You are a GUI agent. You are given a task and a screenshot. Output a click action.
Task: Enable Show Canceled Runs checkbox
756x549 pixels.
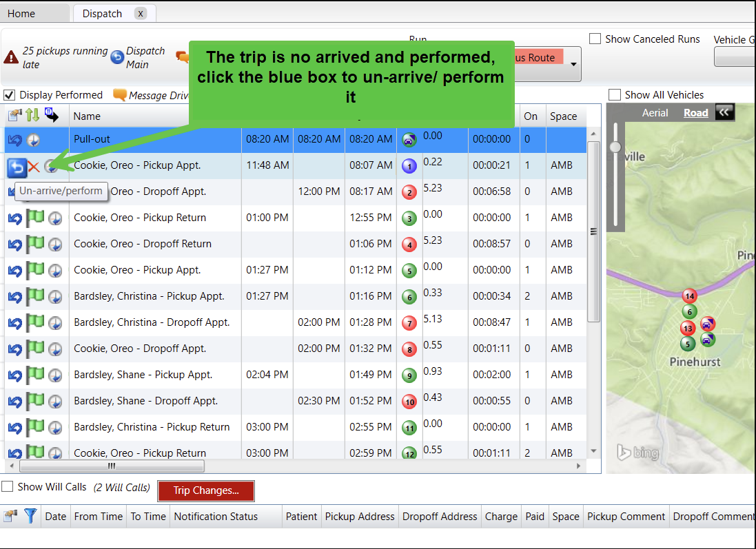(x=595, y=39)
